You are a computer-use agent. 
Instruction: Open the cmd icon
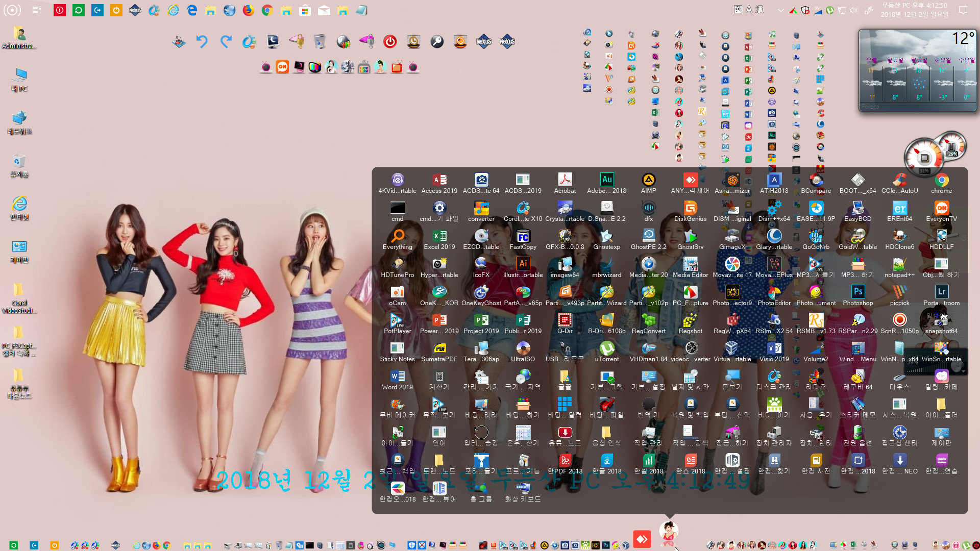coord(397,211)
